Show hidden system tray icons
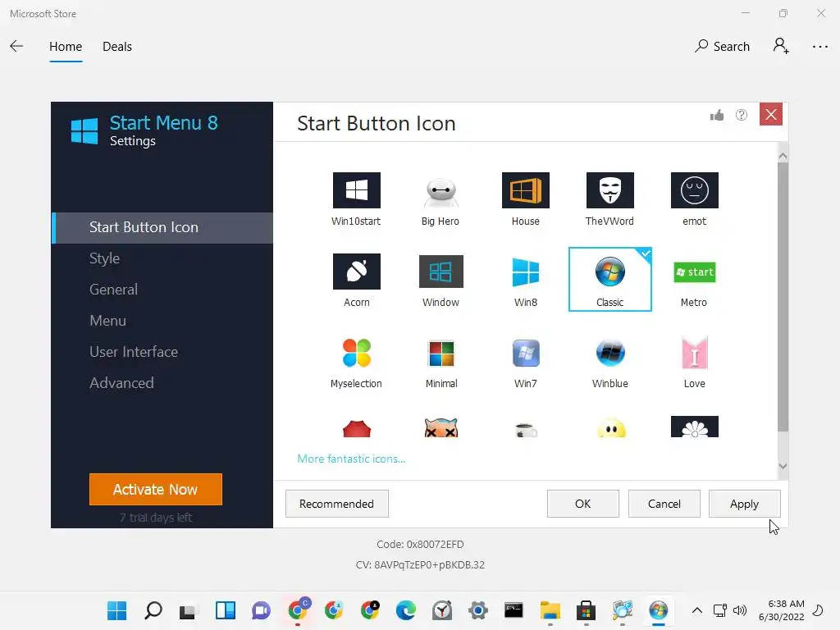This screenshot has width=840, height=630. click(x=697, y=610)
